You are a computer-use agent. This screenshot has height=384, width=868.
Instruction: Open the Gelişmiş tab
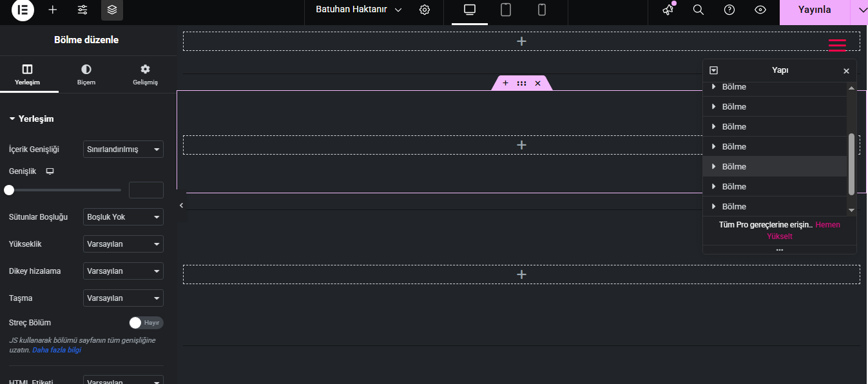tap(145, 74)
